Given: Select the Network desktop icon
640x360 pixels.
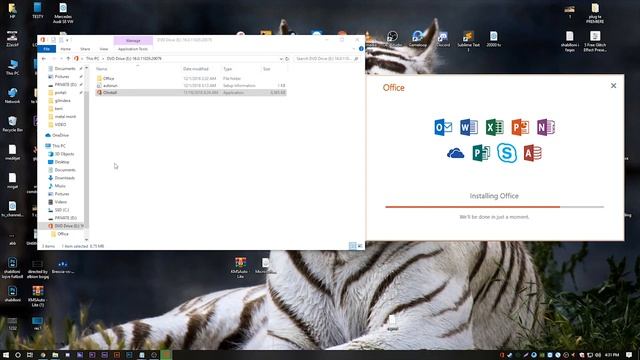Looking at the screenshot, I should tap(12, 96).
